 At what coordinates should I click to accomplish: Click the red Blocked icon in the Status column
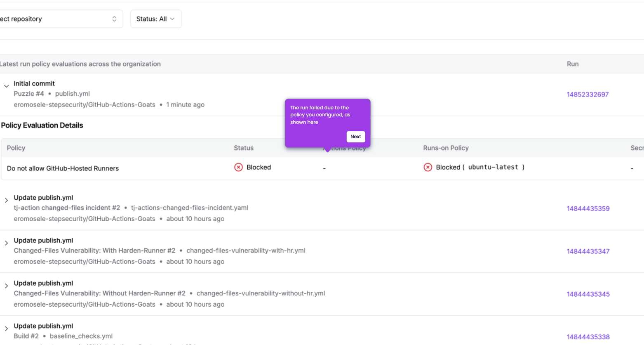coord(238,167)
